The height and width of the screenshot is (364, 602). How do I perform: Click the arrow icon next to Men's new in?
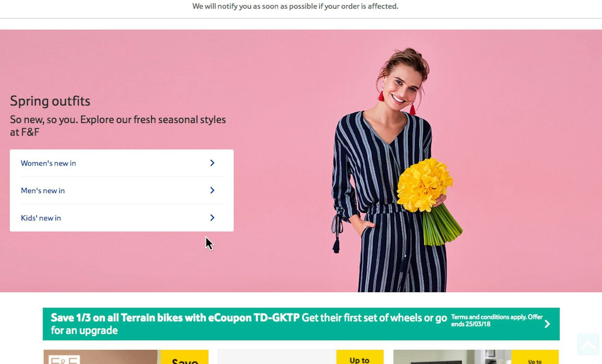(x=212, y=190)
